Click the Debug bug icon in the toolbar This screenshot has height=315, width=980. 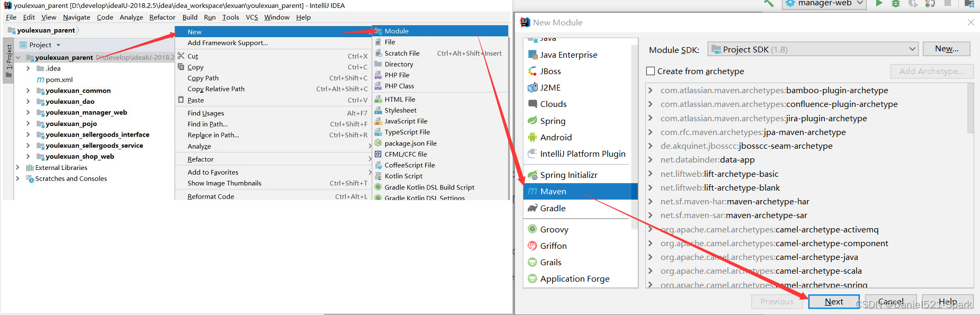[x=896, y=4]
